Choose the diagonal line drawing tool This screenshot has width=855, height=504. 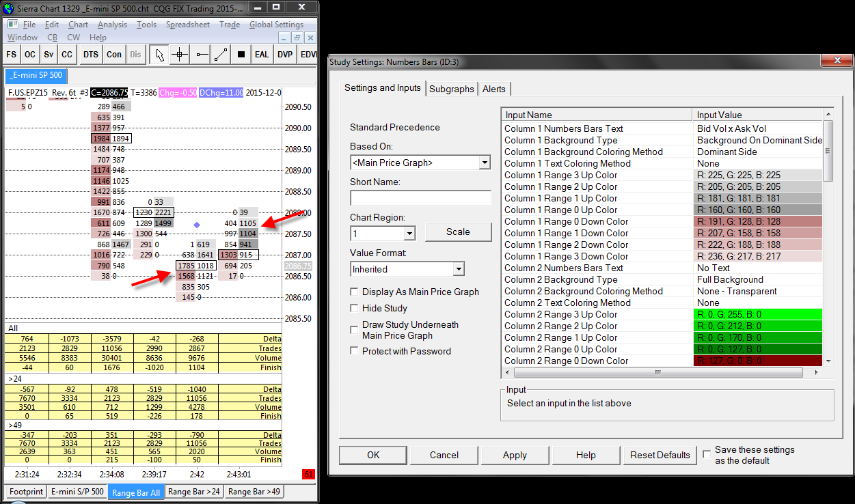click(x=221, y=55)
